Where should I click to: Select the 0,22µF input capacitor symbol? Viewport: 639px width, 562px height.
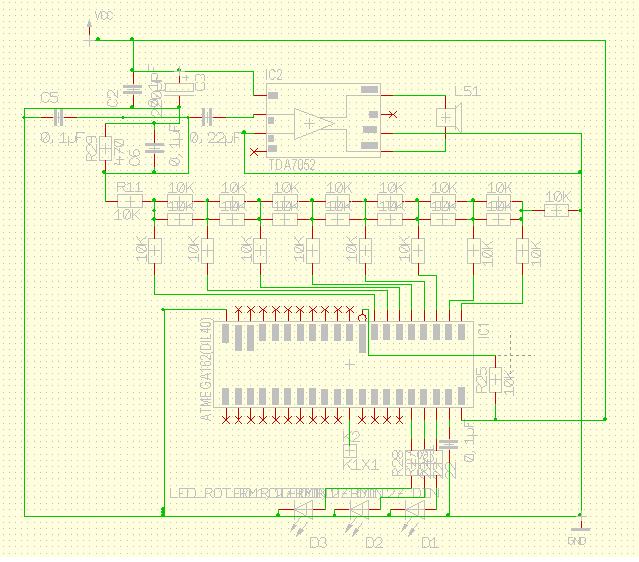point(207,117)
